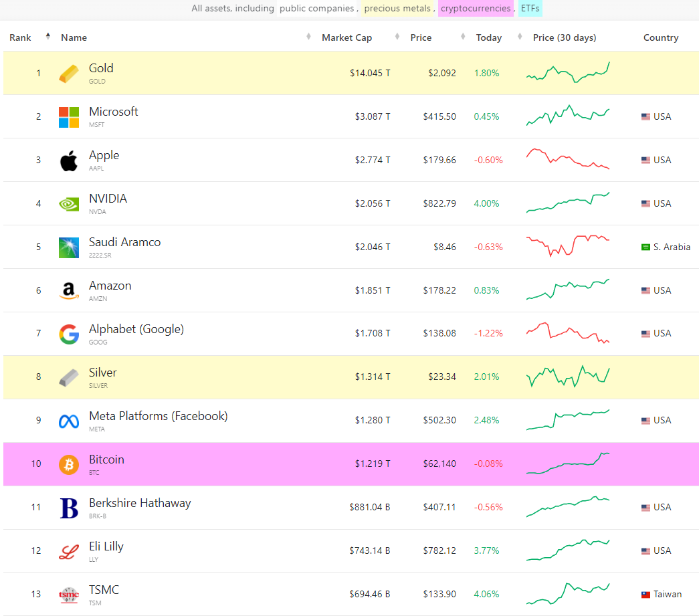Click the Gold bar icon
This screenshot has height=616, width=699.
pos(69,73)
